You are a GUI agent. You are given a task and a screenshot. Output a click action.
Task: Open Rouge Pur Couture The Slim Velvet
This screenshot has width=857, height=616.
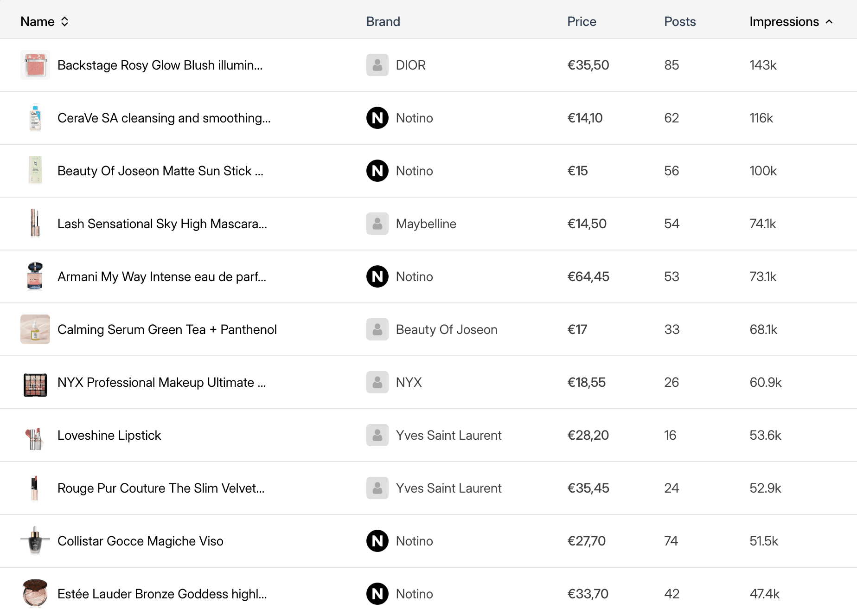[160, 488]
